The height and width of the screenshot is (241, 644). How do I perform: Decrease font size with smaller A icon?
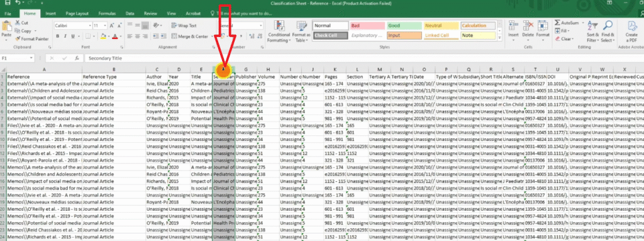(x=119, y=26)
